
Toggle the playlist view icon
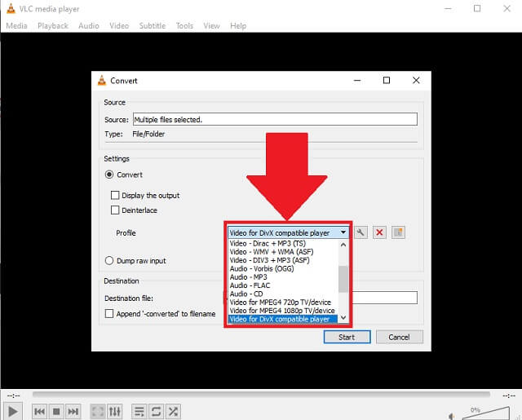click(139, 412)
